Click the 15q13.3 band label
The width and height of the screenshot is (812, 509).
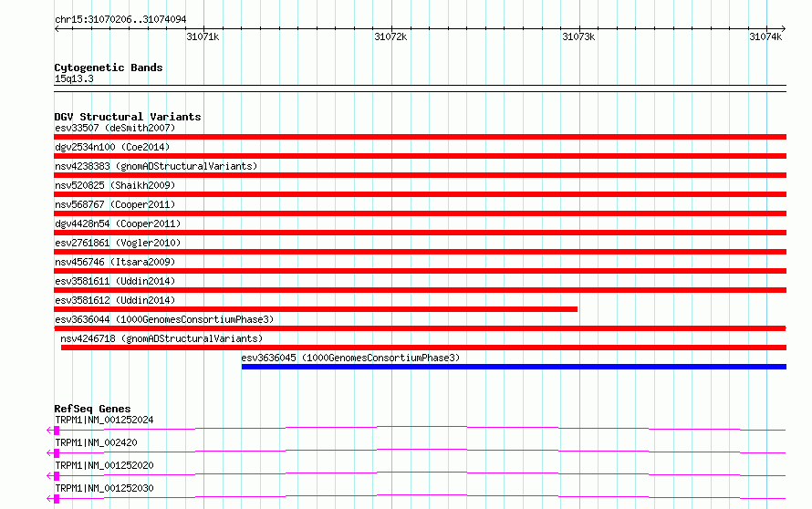pyautogui.click(x=74, y=78)
